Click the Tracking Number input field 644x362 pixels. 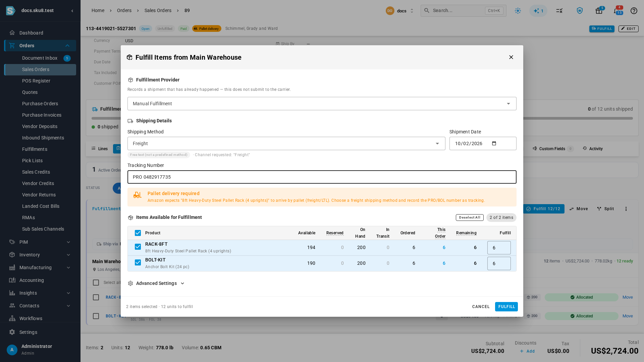click(x=322, y=177)
